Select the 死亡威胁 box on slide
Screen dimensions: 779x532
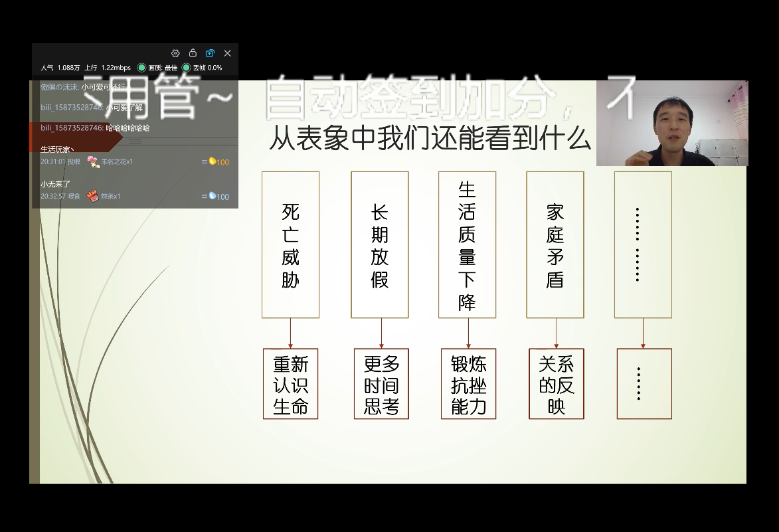(x=290, y=244)
